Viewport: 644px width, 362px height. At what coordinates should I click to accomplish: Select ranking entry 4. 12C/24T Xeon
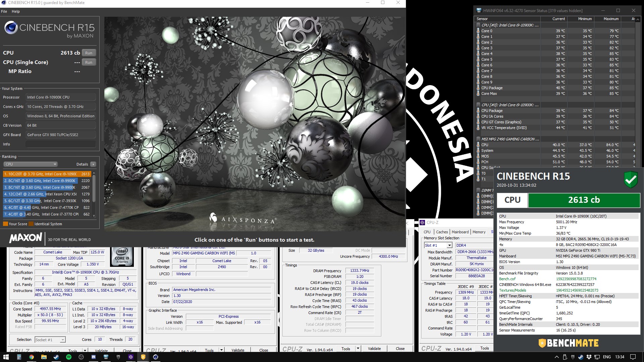coord(47,194)
